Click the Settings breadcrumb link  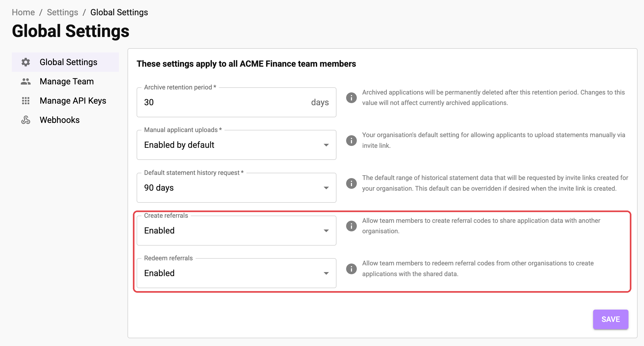62,12
